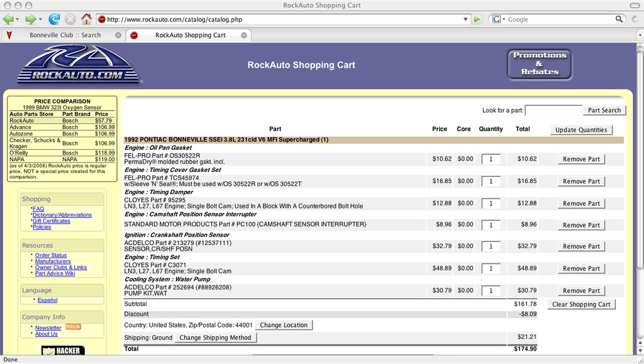Reload the page with the refresh icon
The height and width of the screenshot is (364, 644).
(x=54, y=19)
